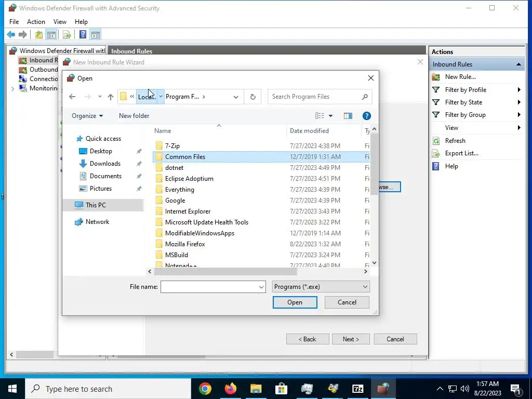Click Show/Hide Action Pane toolbar icon
The height and width of the screenshot is (399, 532).
[96, 34]
